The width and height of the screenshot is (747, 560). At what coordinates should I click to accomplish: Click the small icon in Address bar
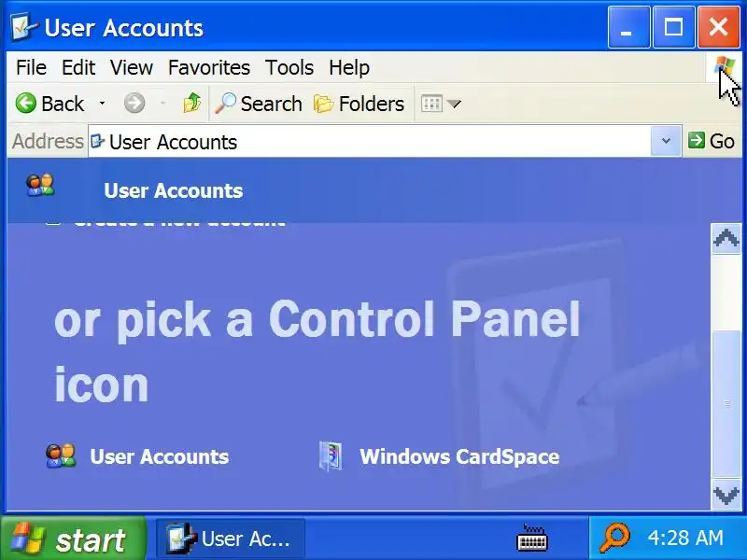point(97,141)
